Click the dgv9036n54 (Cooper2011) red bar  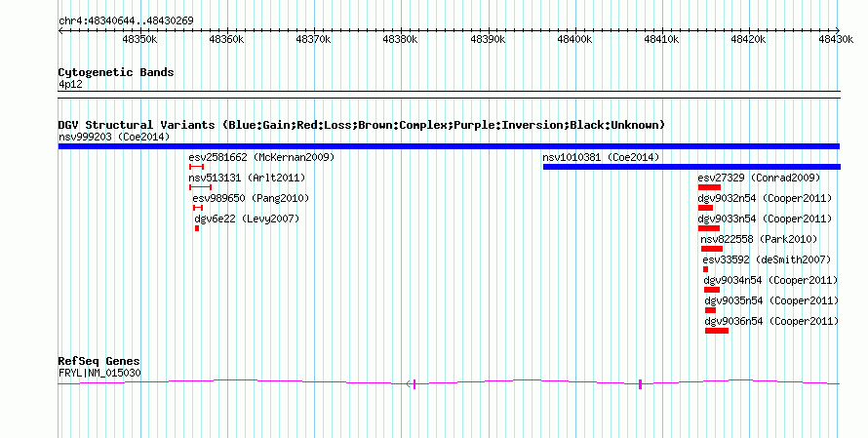[x=717, y=331]
